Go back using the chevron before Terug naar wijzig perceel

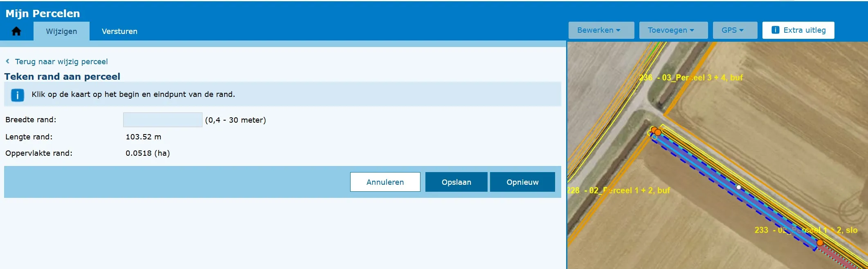[x=7, y=61]
